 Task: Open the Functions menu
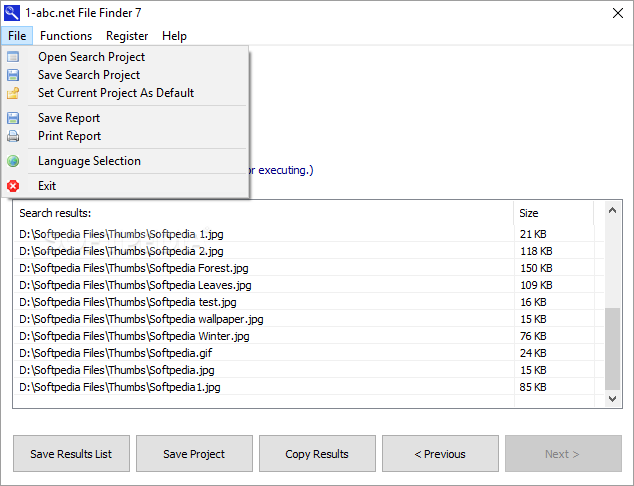(66, 36)
